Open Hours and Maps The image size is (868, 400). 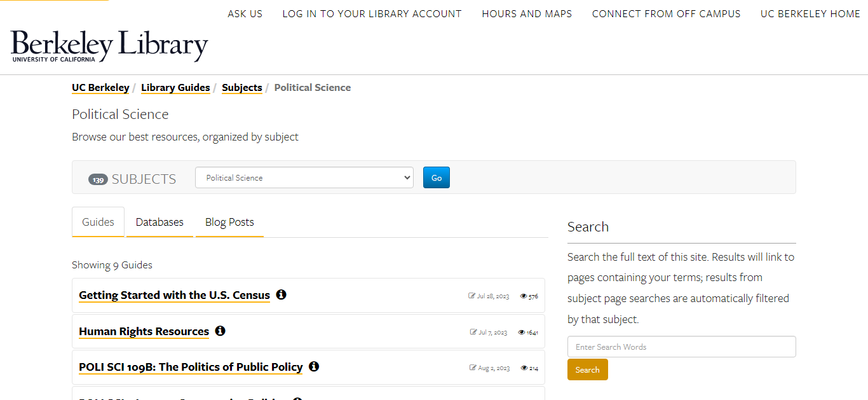coord(527,14)
